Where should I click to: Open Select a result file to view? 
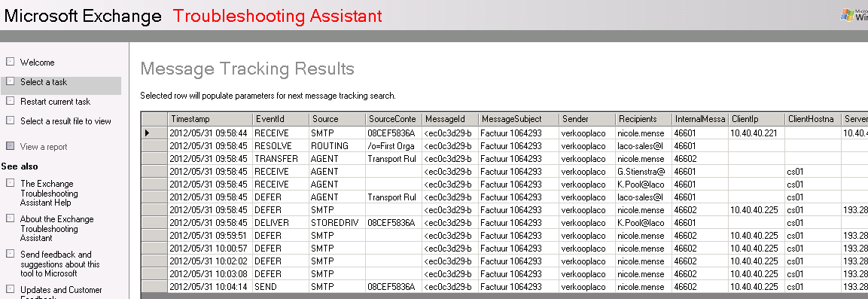click(66, 121)
